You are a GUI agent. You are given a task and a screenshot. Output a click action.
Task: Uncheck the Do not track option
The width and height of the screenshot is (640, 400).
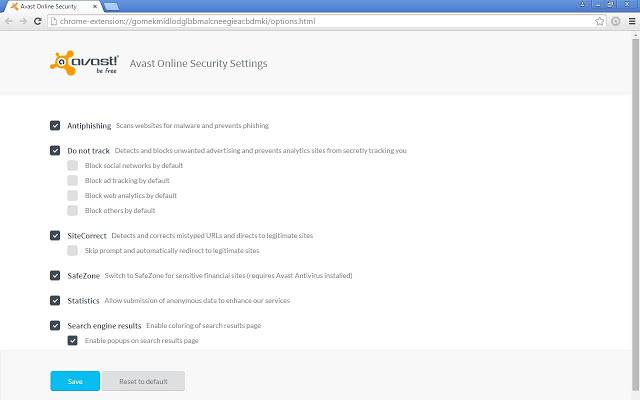click(55, 151)
